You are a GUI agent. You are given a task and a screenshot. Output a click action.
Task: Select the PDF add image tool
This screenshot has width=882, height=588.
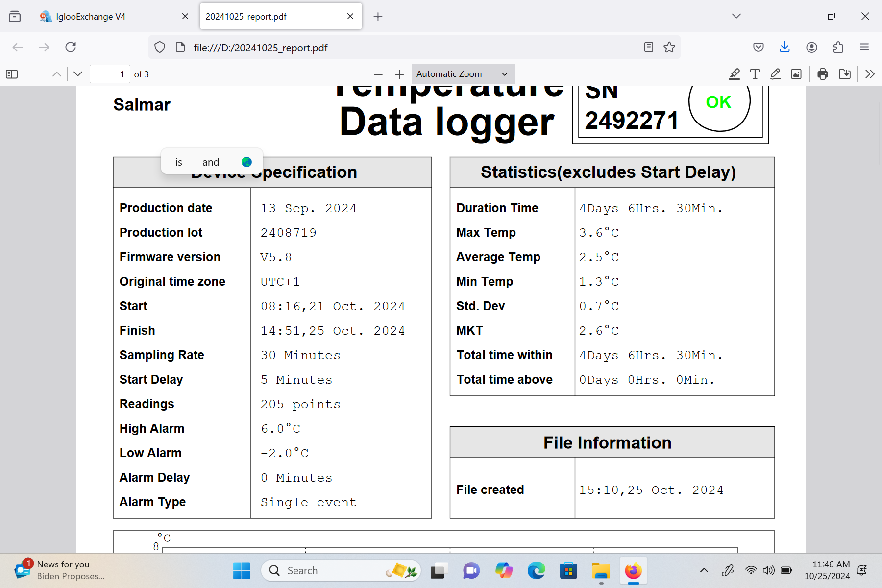tap(796, 74)
